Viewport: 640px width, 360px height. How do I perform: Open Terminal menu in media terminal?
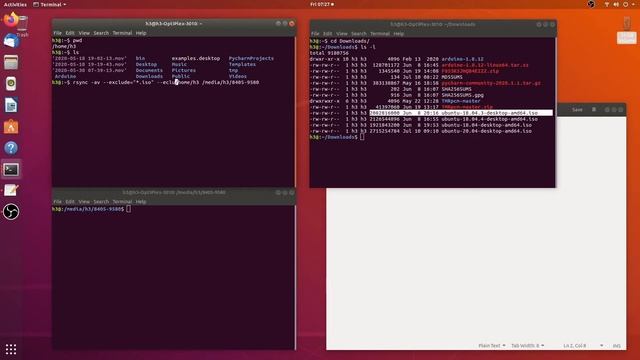[x=122, y=202]
